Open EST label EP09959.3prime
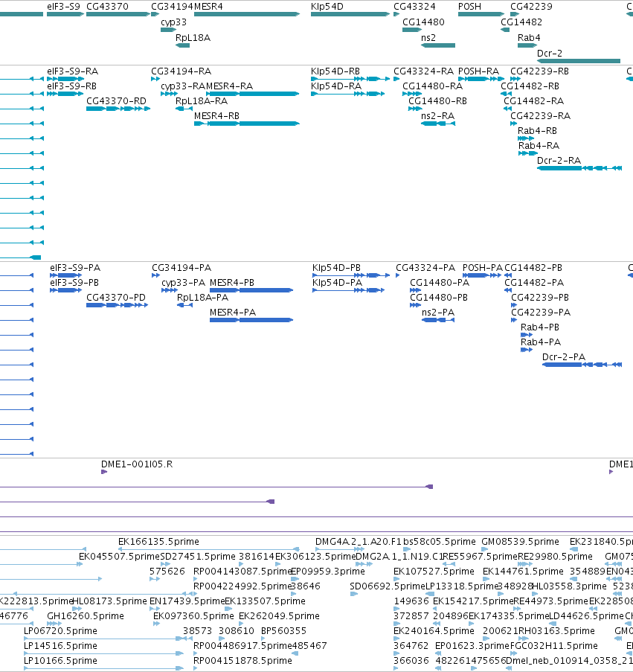 (x=327, y=572)
